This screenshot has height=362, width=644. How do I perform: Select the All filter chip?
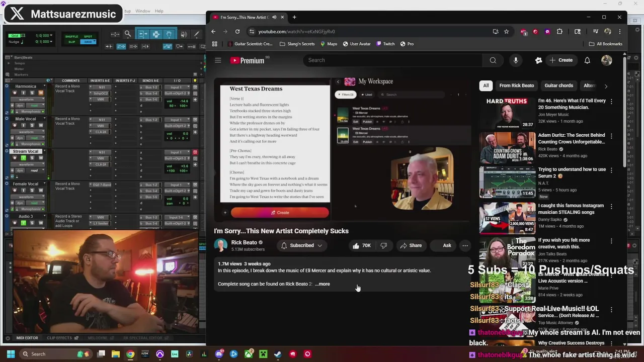click(x=486, y=85)
